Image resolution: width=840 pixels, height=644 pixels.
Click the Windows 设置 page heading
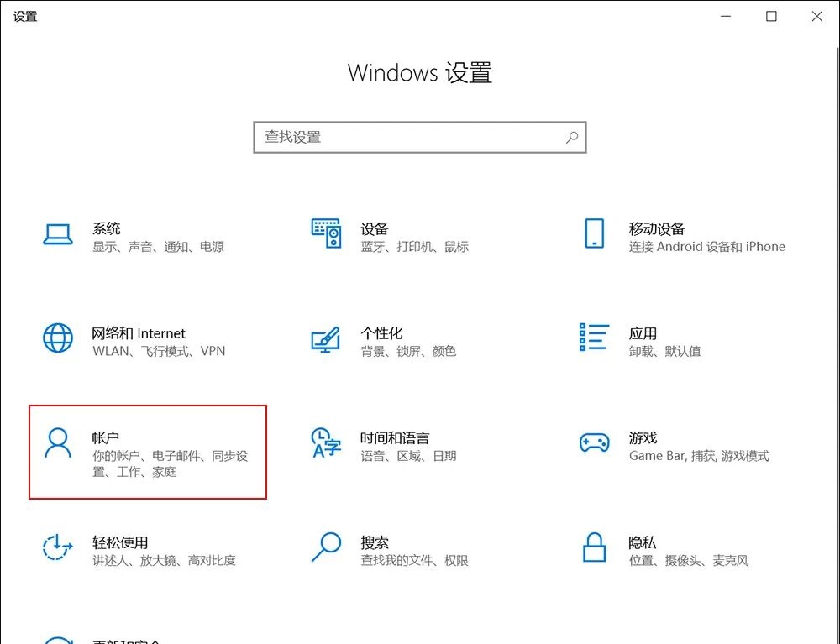coord(420,73)
